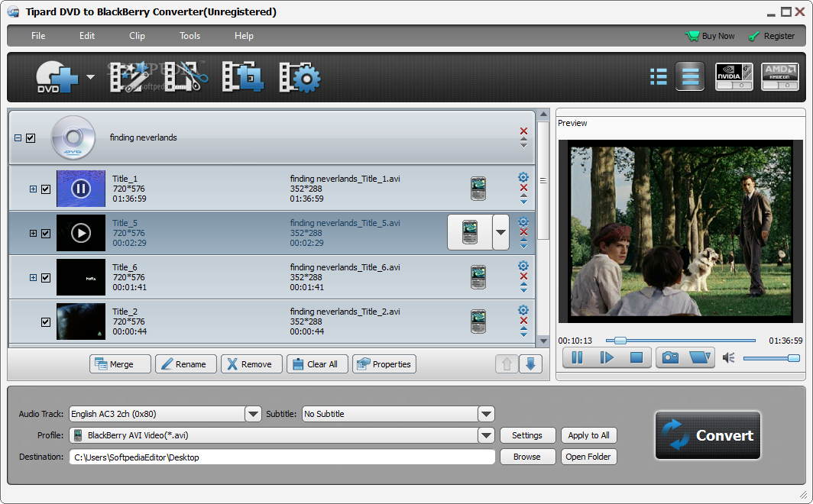Open the Clip scissors tool

point(186,77)
